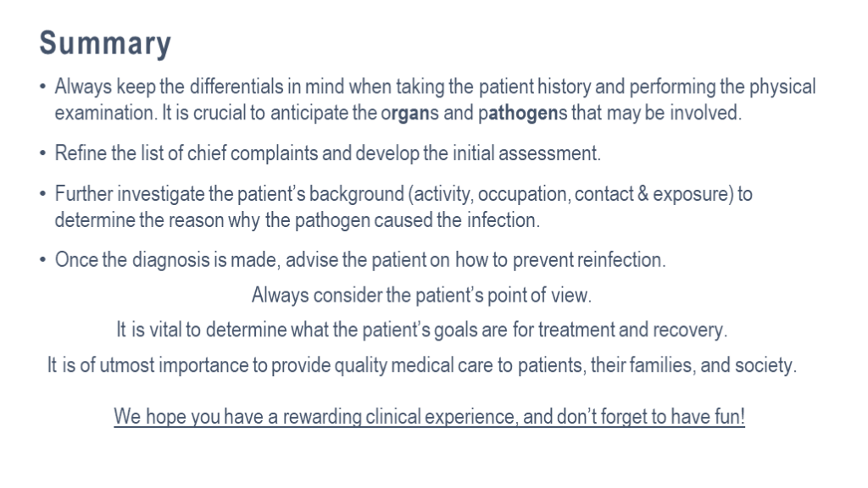Viewport: 868px width, 488px height.
Task: Click the bold word 'organs'
Action: click(x=409, y=113)
